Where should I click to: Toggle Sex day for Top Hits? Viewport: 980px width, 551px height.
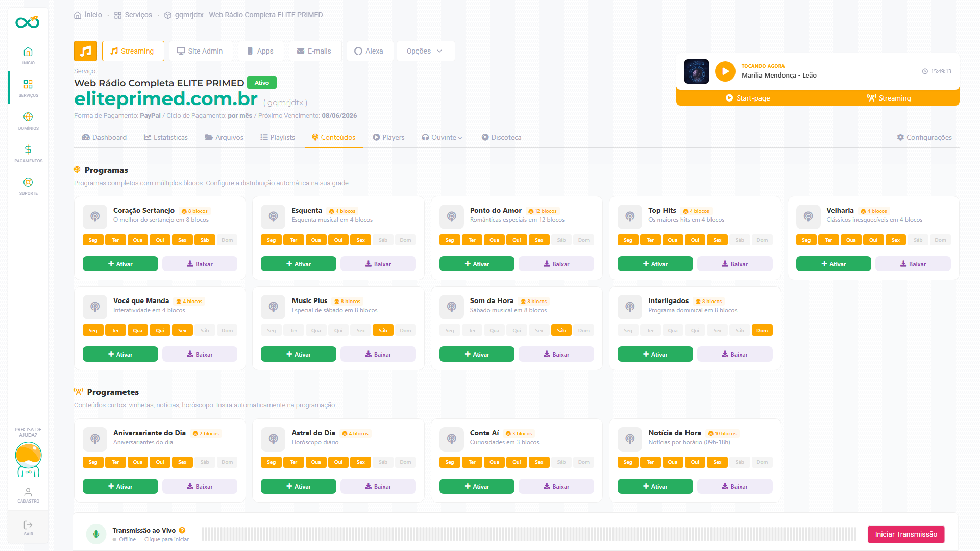tap(717, 240)
